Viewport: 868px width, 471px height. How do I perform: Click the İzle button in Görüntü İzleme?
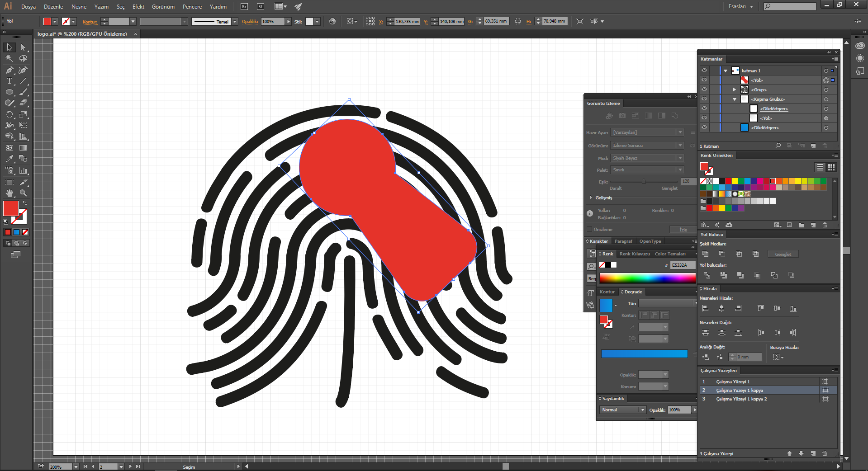click(683, 230)
